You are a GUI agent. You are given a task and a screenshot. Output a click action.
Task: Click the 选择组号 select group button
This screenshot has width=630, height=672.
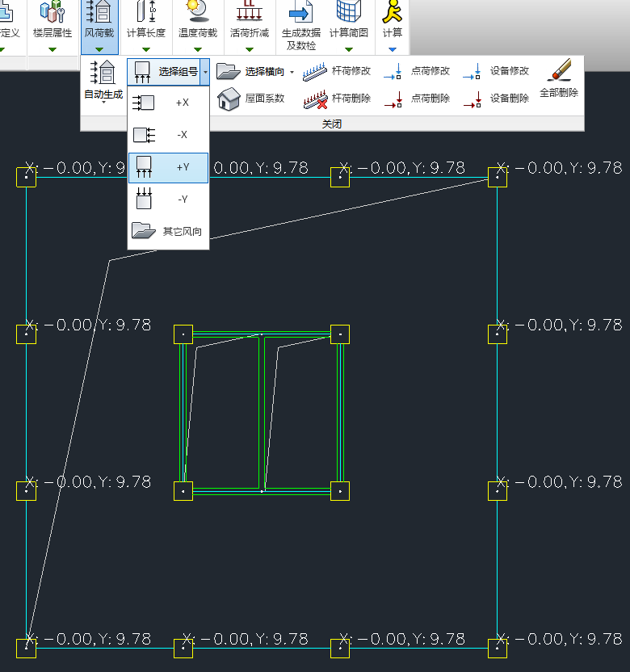coord(164,72)
